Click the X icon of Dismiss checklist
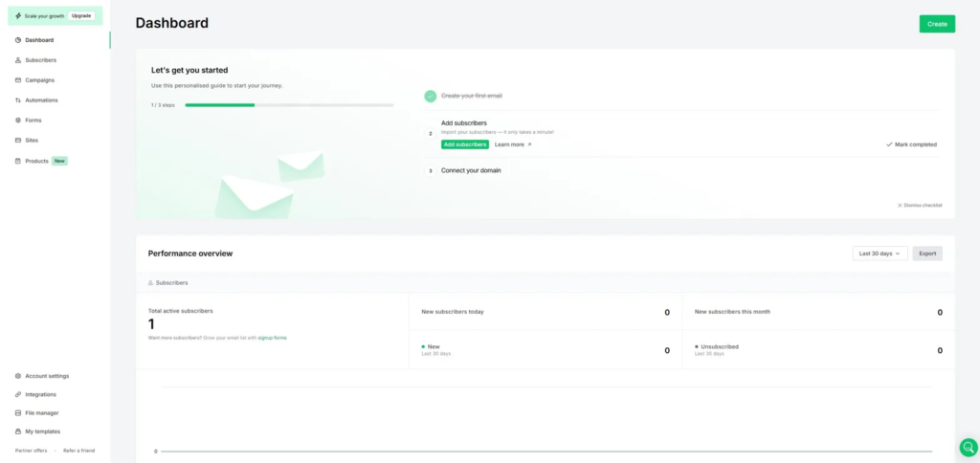Viewport: 980px width, 463px height. pyautogui.click(x=900, y=205)
